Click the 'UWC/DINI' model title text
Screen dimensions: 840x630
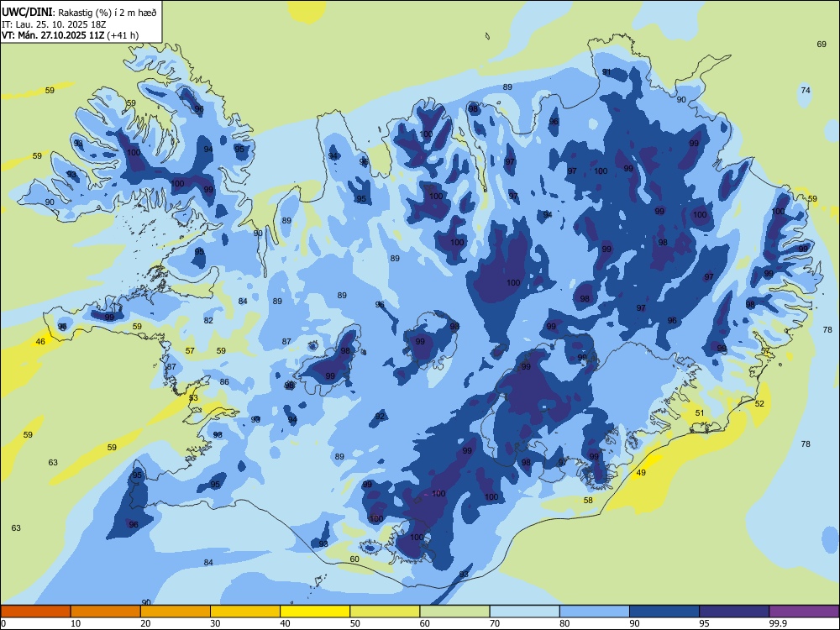tap(27, 13)
